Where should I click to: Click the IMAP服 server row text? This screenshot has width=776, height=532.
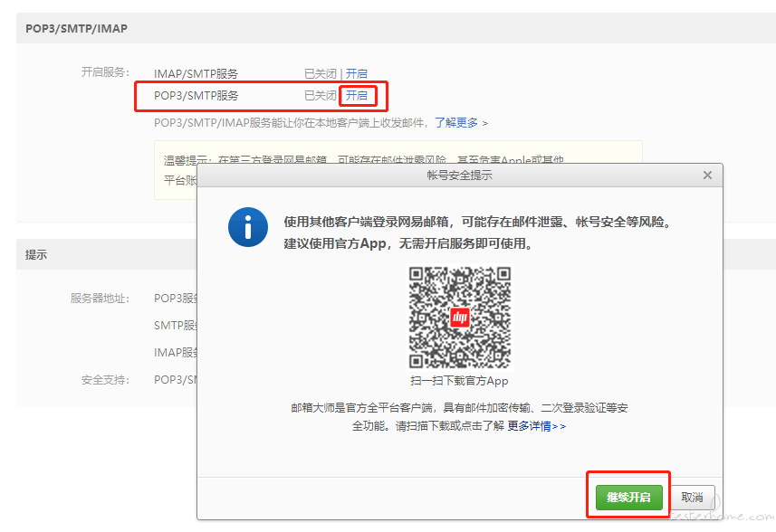tap(176, 353)
